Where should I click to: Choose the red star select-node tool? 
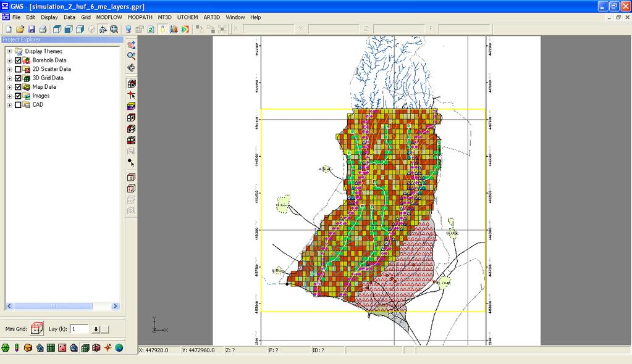point(131,95)
